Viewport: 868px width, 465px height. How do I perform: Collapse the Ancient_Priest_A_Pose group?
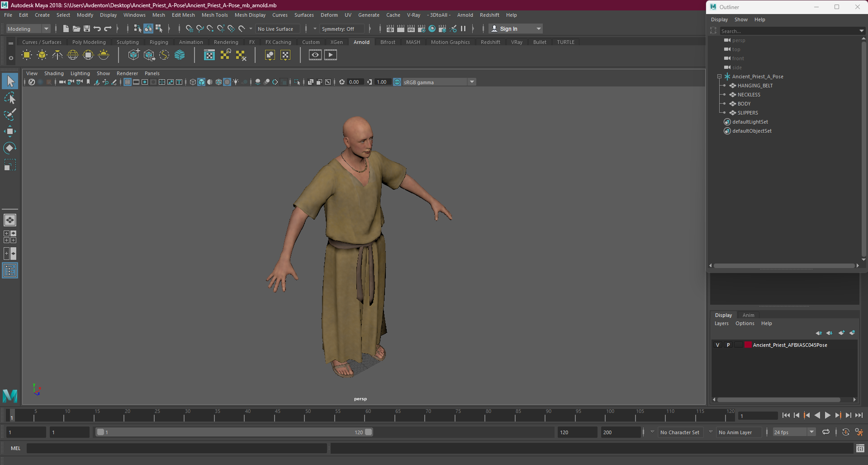click(x=719, y=77)
